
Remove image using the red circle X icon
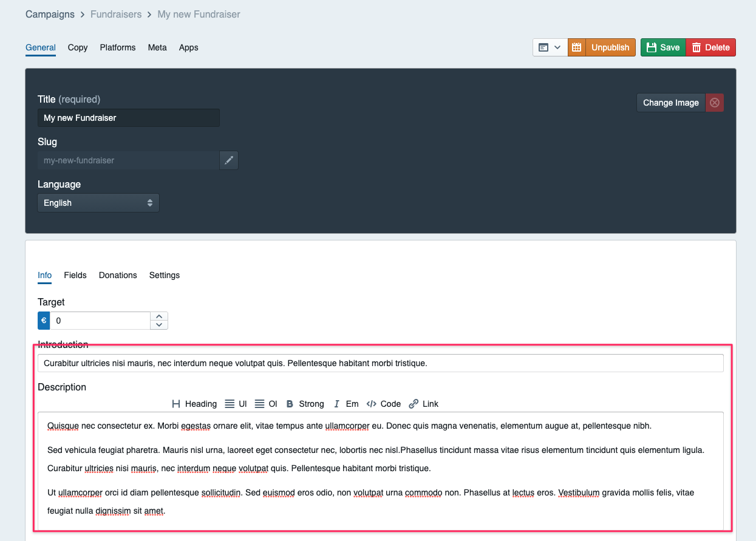[x=715, y=103]
